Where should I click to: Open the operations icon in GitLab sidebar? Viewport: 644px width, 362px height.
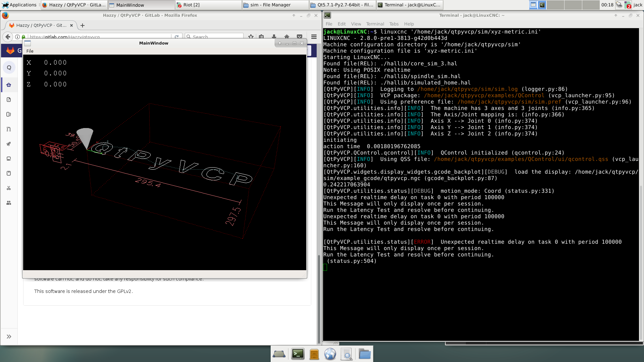click(x=9, y=159)
